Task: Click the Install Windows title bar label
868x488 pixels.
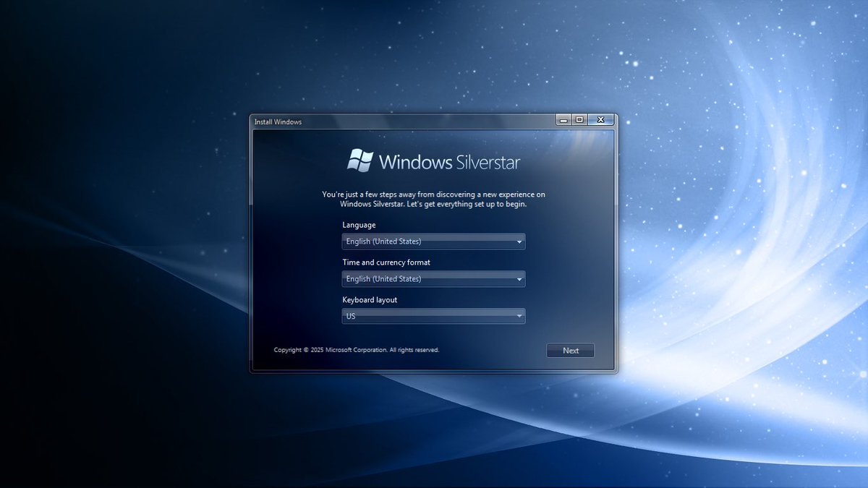Action: coord(279,121)
